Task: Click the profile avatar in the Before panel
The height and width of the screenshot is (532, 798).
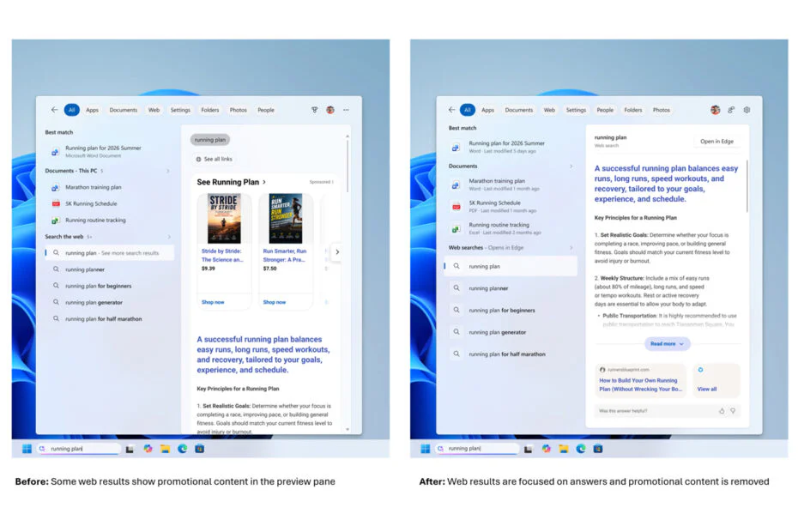Action: pyautogui.click(x=330, y=110)
